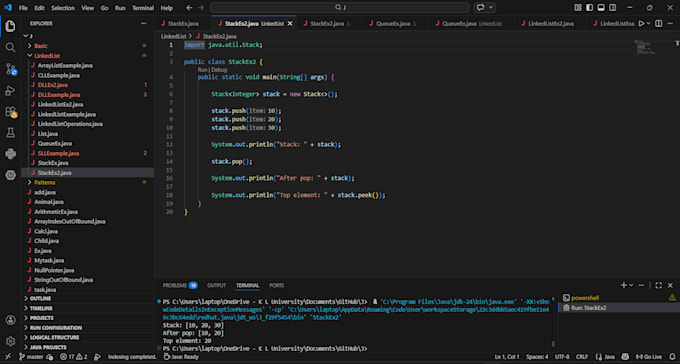Create a new terminal with plus icon
The height and width of the screenshot is (364, 680).
point(624,285)
